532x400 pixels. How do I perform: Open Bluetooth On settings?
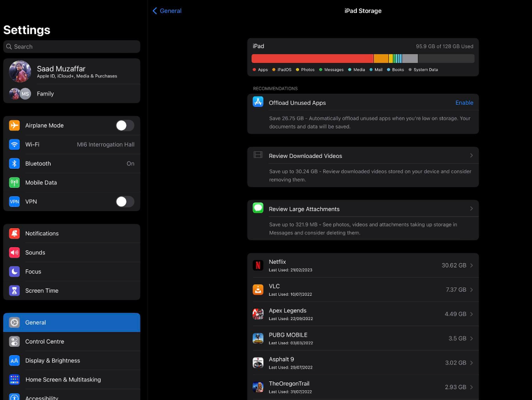[72, 164]
